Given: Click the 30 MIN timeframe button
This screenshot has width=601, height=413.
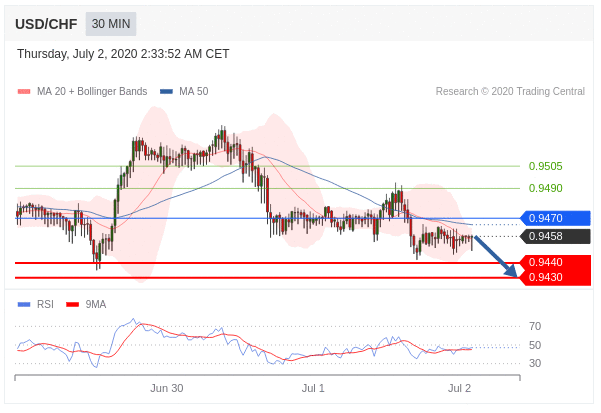Looking at the screenshot, I should 111,24.
